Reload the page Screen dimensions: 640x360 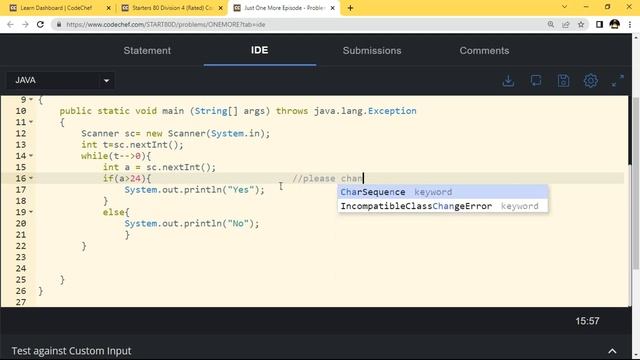tap(40, 24)
